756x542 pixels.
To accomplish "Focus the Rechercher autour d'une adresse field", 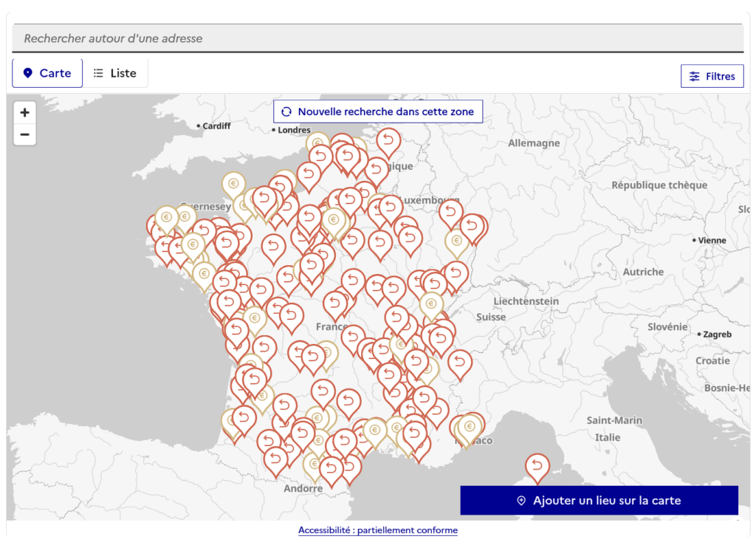I will pyautogui.click(x=377, y=38).
